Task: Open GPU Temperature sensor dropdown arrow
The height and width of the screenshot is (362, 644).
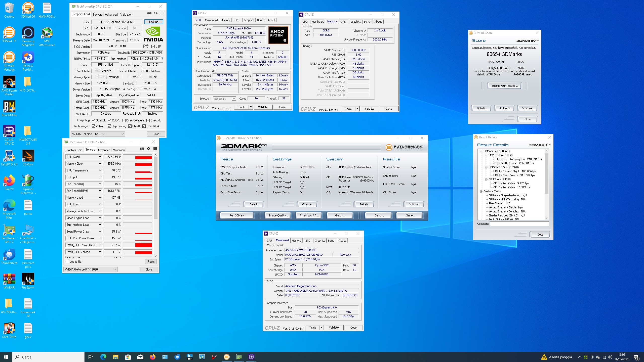Action: click(100, 170)
